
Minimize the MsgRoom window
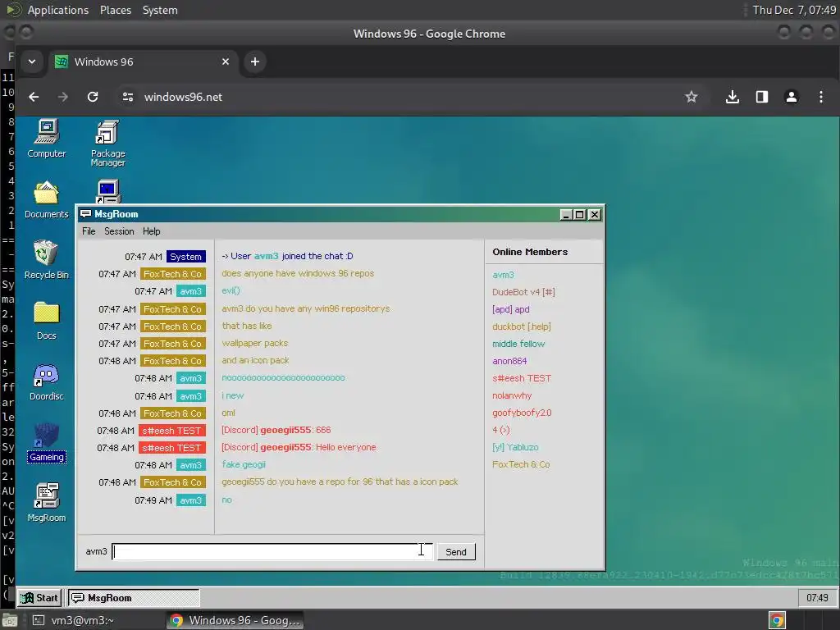(566, 215)
